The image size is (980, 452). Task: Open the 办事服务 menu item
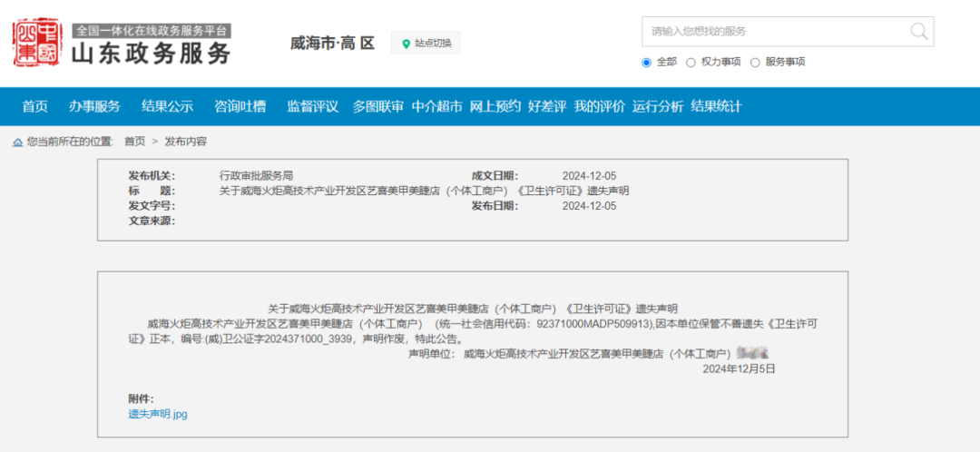tap(94, 106)
